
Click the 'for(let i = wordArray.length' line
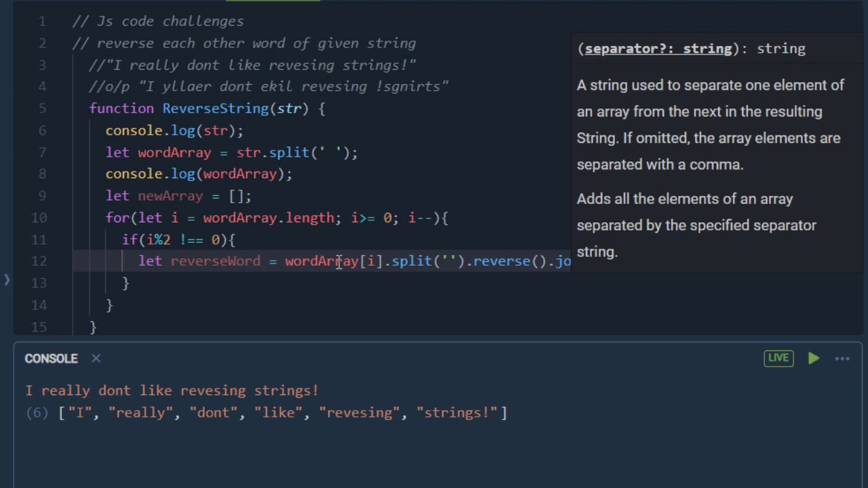point(277,218)
